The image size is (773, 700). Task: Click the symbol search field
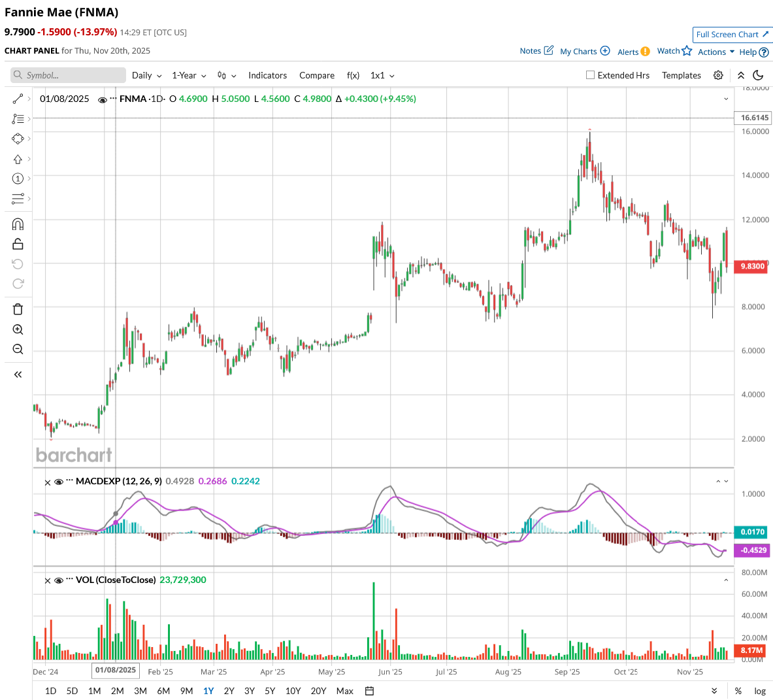tap(68, 75)
